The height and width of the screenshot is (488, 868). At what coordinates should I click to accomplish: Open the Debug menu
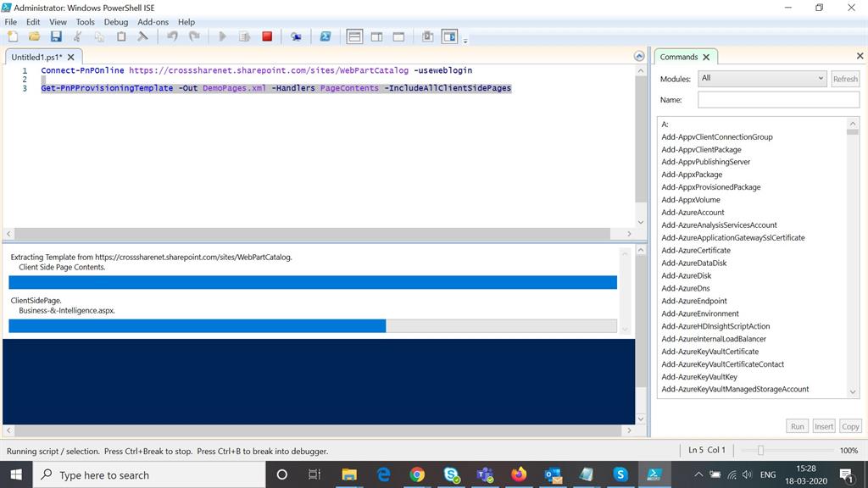click(x=115, y=22)
